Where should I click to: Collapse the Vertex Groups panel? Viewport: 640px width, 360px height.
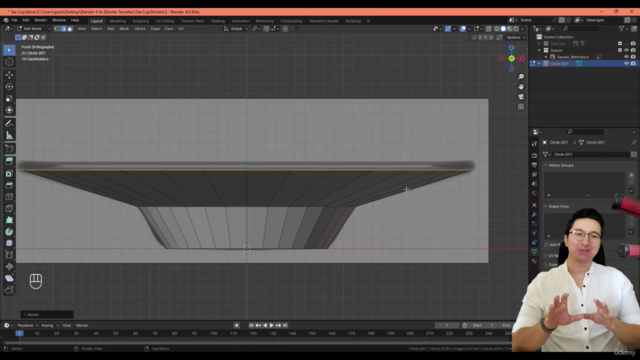[x=546, y=165]
